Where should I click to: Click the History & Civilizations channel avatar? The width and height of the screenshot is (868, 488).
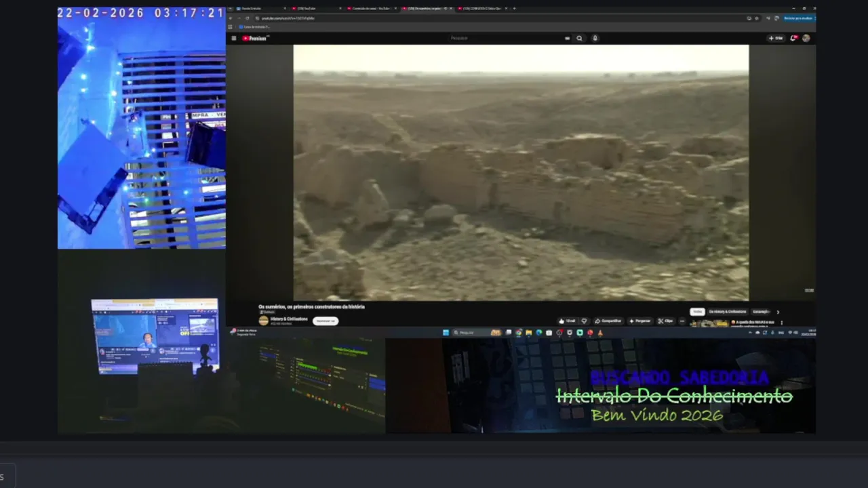(x=264, y=321)
